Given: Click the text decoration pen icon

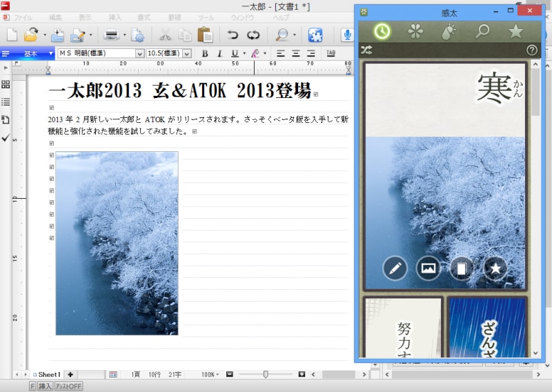Looking at the screenshot, I should point(255,54).
